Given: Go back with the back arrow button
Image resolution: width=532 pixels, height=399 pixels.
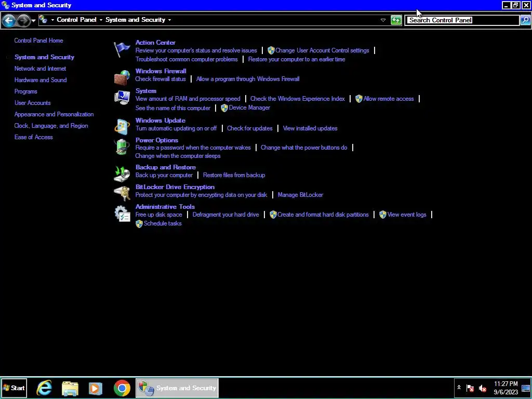Looking at the screenshot, I should tap(9, 20).
